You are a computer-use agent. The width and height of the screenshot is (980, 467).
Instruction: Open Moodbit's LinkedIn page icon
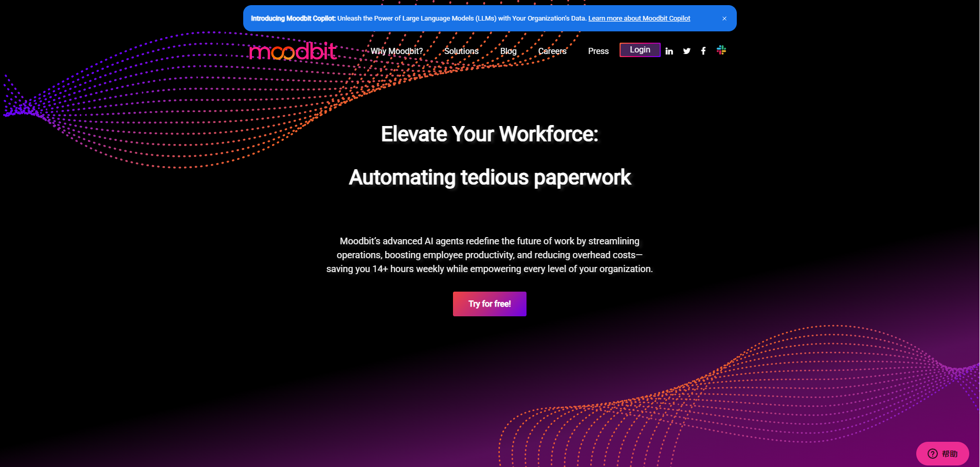coord(669,51)
